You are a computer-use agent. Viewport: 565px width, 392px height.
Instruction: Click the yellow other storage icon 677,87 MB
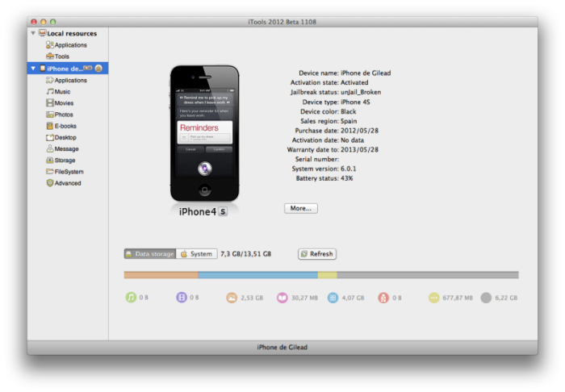434,298
